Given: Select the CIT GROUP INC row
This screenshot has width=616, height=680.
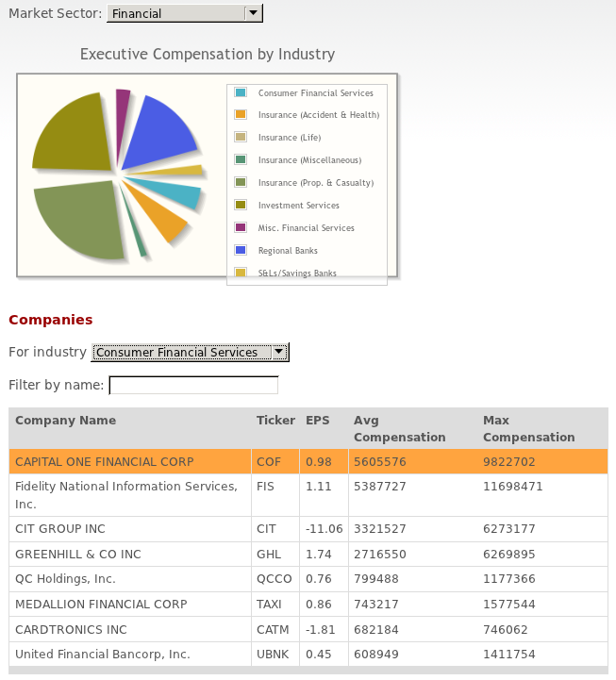Looking at the screenshot, I should click(308, 529).
